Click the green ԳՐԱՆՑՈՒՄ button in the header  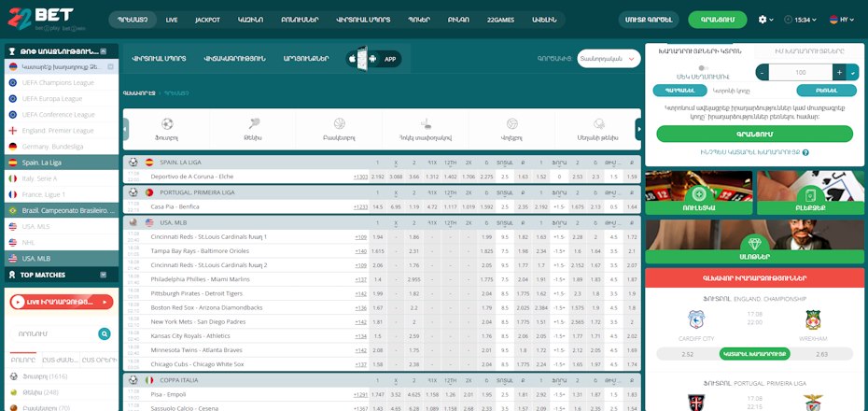(x=718, y=20)
